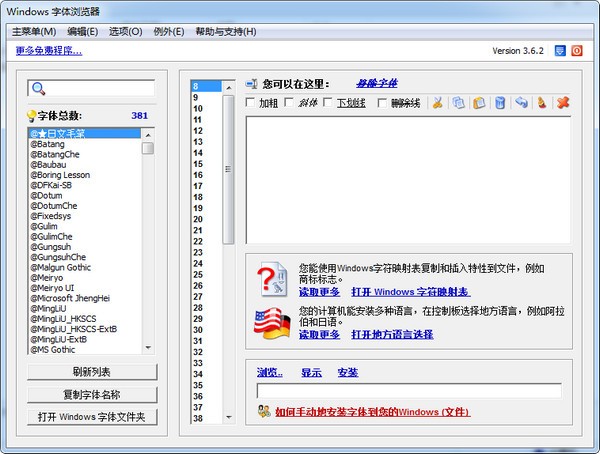This screenshot has width=600, height=454.
Task: Click the text cursor icon beside 您可以在这里
Action: click(x=252, y=83)
